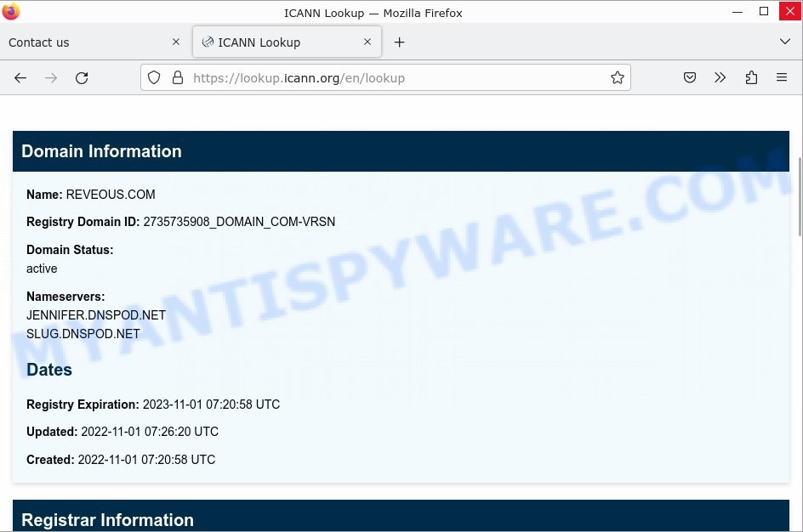803x532 pixels.
Task: Click Updated date 2022-11-01 07:26:20 UTC
Action: [x=150, y=432]
